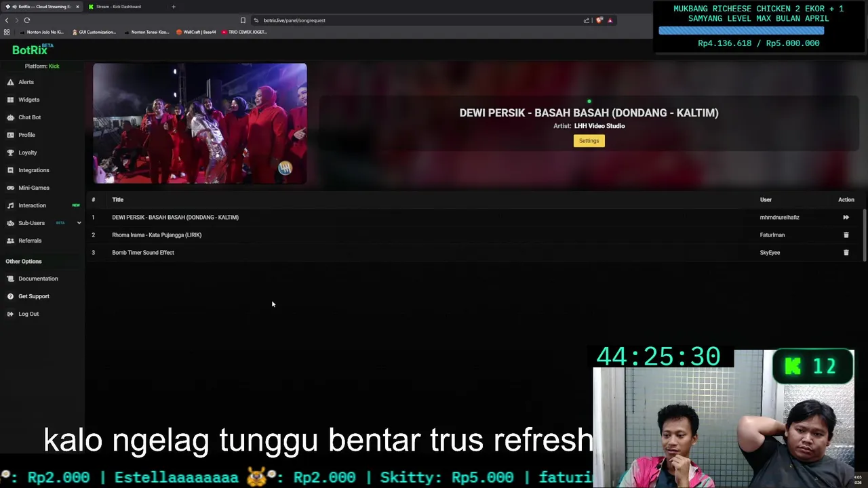Click the Mini-Games sidebar icon
This screenshot has height=488, width=868.
[x=10, y=188]
